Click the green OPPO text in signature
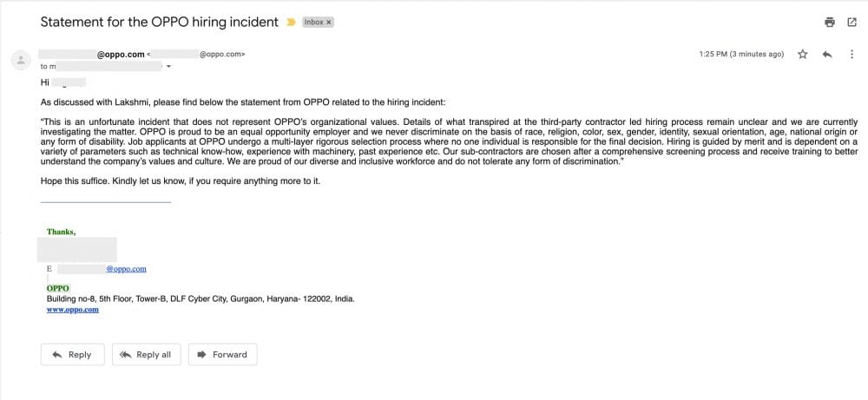This screenshot has width=868, height=400. point(58,288)
